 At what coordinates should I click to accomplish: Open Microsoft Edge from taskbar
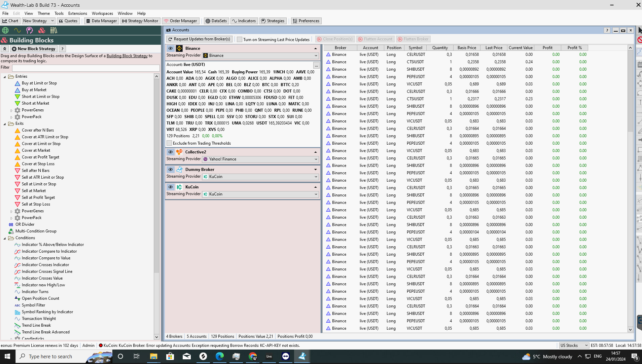tap(220, 357)
